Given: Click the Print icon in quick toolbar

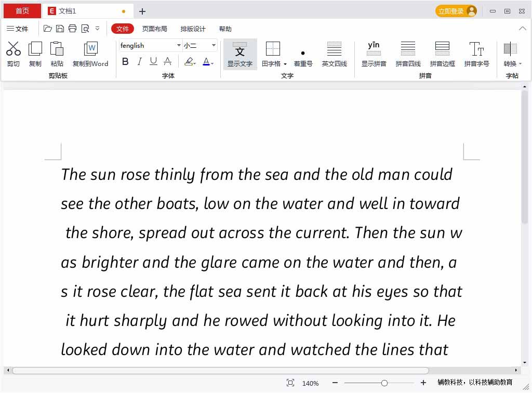Looking at the screenshot, I should (x=72, y=29).
